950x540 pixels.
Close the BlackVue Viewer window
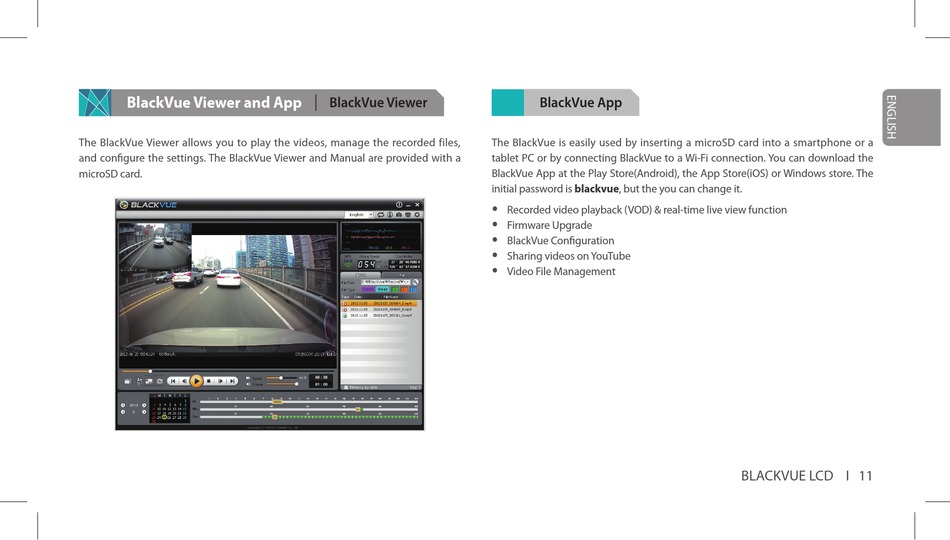click(x=417, y=205)
